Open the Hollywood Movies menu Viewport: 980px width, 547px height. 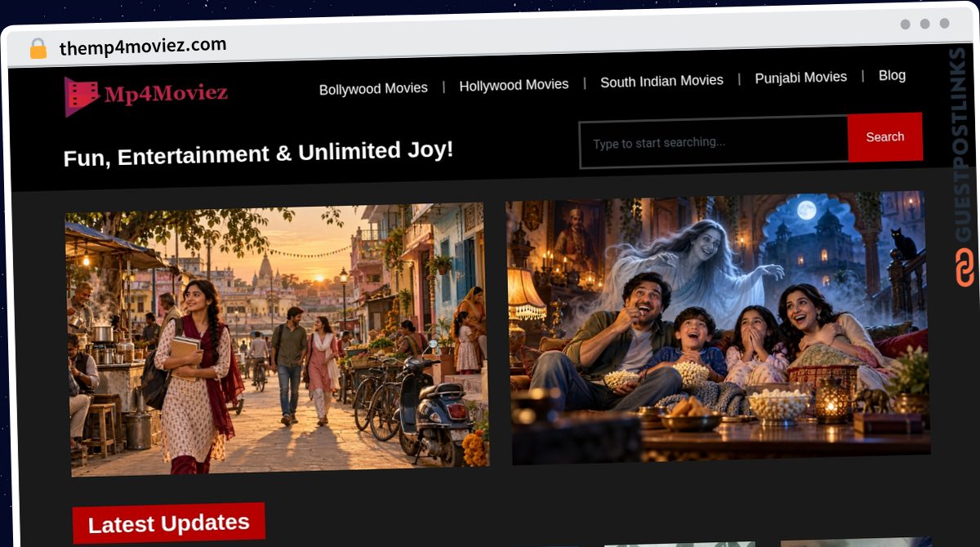[514, 85]
